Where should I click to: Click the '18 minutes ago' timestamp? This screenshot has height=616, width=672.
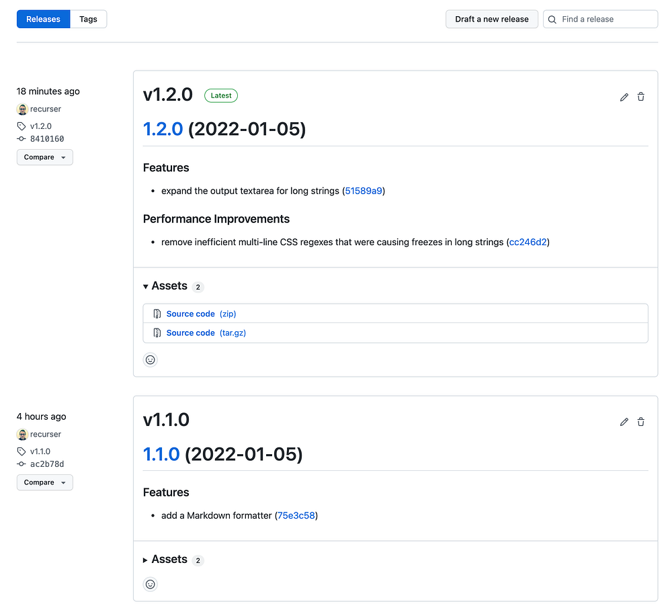(48, 91)
